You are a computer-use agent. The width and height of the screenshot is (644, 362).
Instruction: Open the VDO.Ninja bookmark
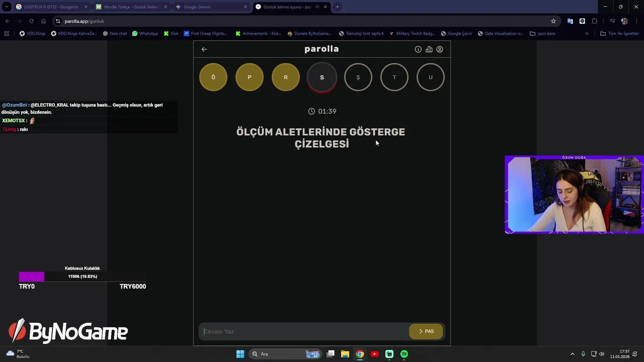coord(32,34)
